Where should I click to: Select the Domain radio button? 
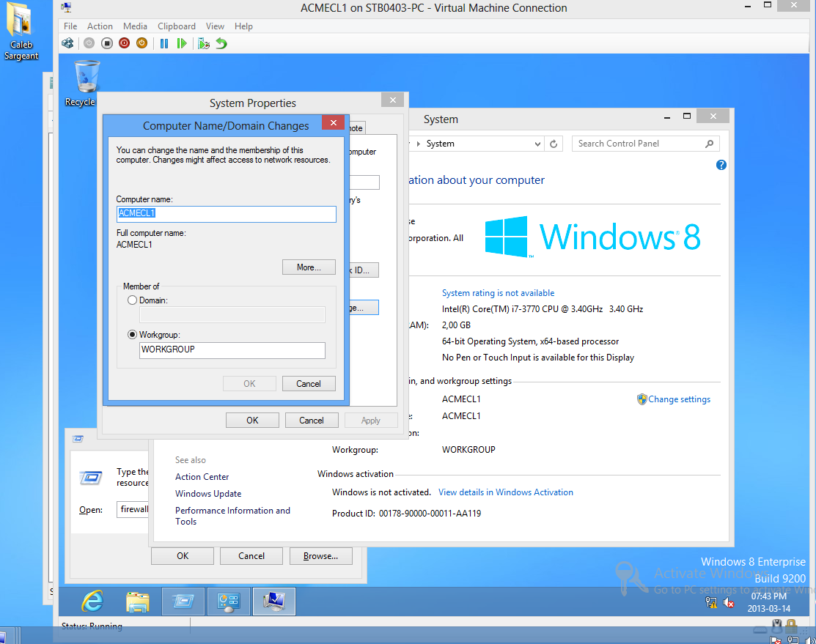click(132, 300)
